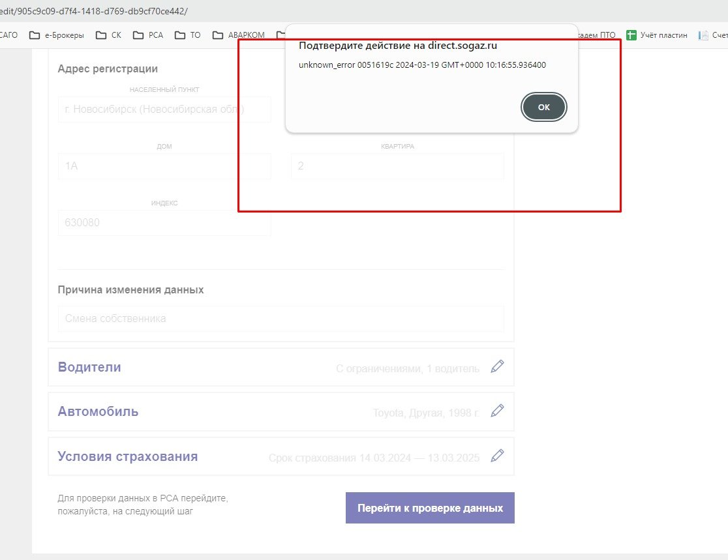This screenshot has height=560, width=728.
Task: Select the unknown_error message text
Action: click(423, 65)
